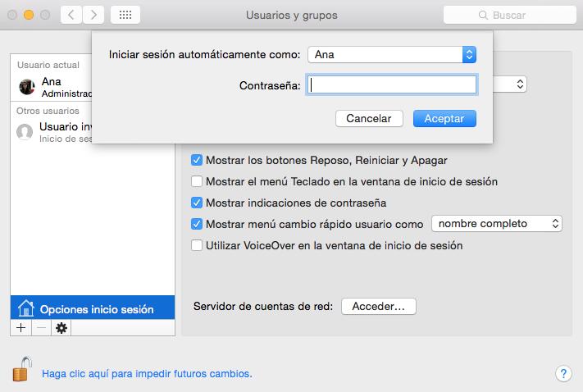Click the padlock to prevent changes
583x392 pixels.
click(21, 370)
